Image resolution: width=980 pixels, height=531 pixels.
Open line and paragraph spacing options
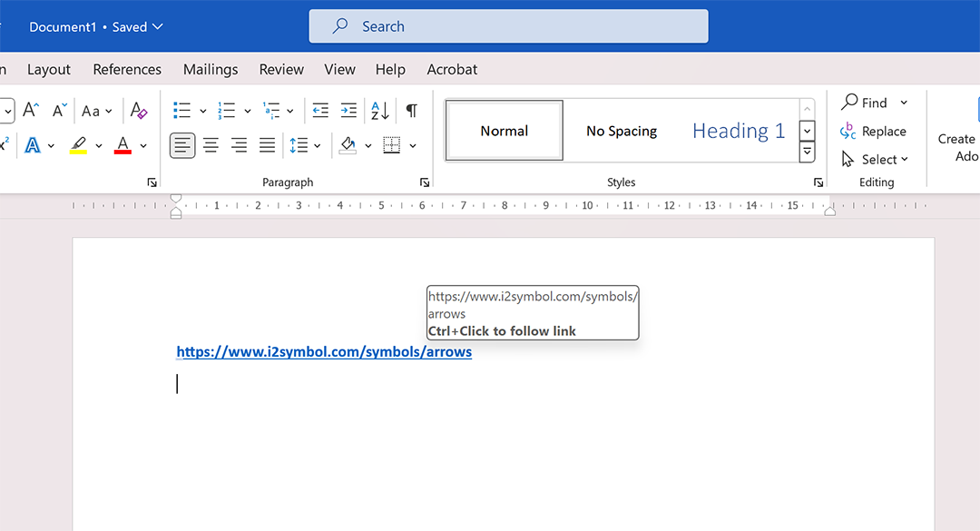(305, 146)
